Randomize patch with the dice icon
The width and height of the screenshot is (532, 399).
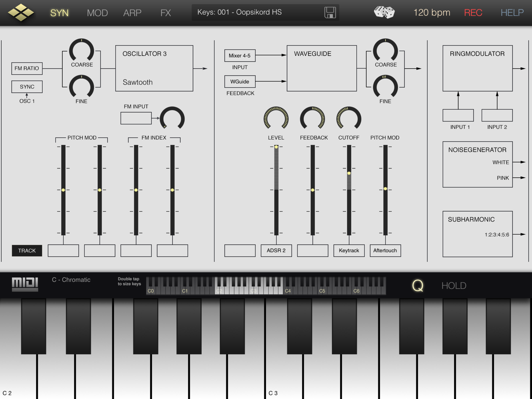[384, 12]
